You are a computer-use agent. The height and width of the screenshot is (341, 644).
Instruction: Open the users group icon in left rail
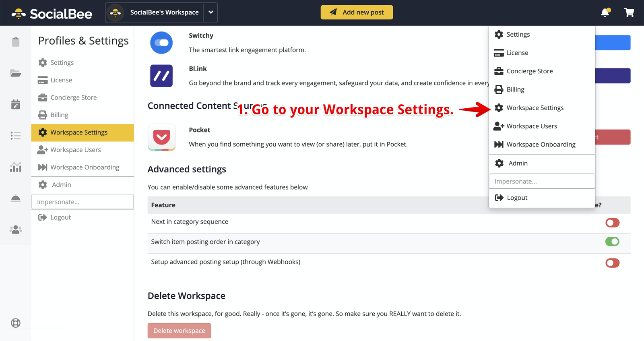click(16, 229)
